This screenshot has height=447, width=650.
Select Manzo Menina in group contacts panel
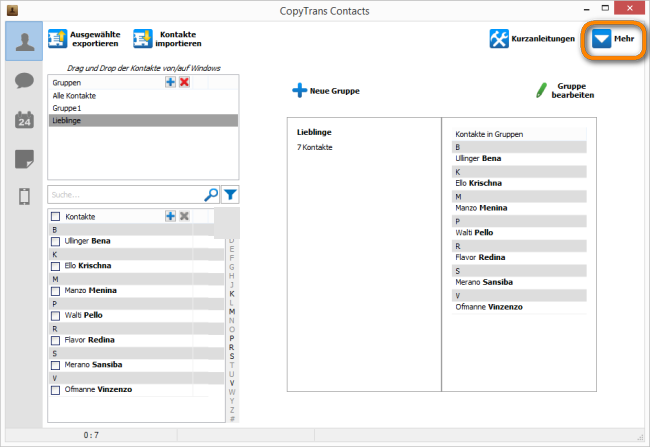pyautogui.click(x=519, y=208)
